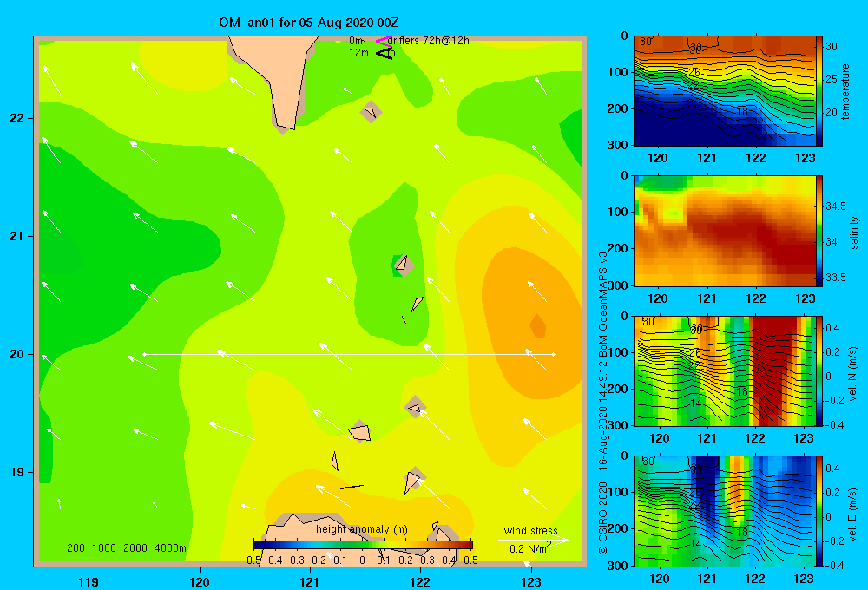Click the vel. E panel color bar
Viewport: 868px width, 590px height.
[x=819, y=511]
